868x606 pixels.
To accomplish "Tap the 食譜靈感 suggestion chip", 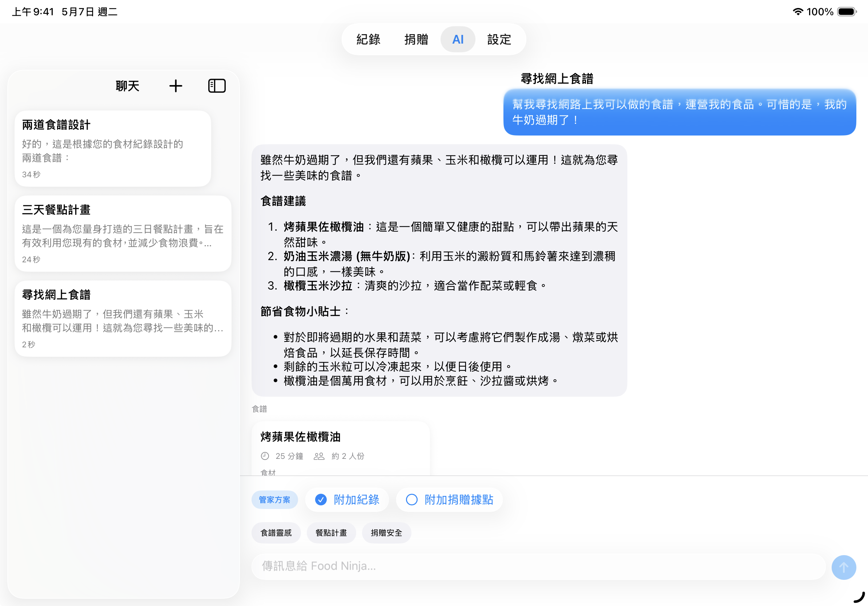I will coord(276,532).
